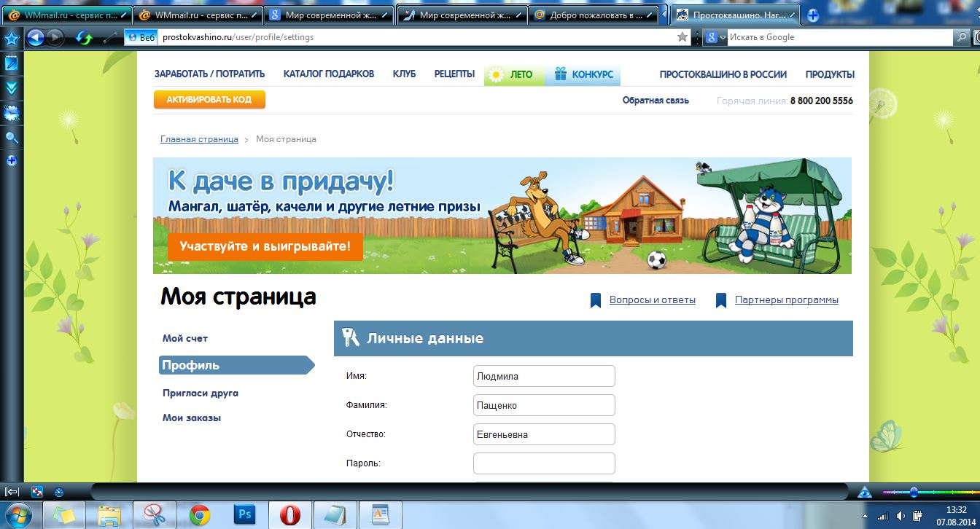
Task: Switch to the shoe-icon 'Мир современной ж...' tab
Action: pos(461,15)
